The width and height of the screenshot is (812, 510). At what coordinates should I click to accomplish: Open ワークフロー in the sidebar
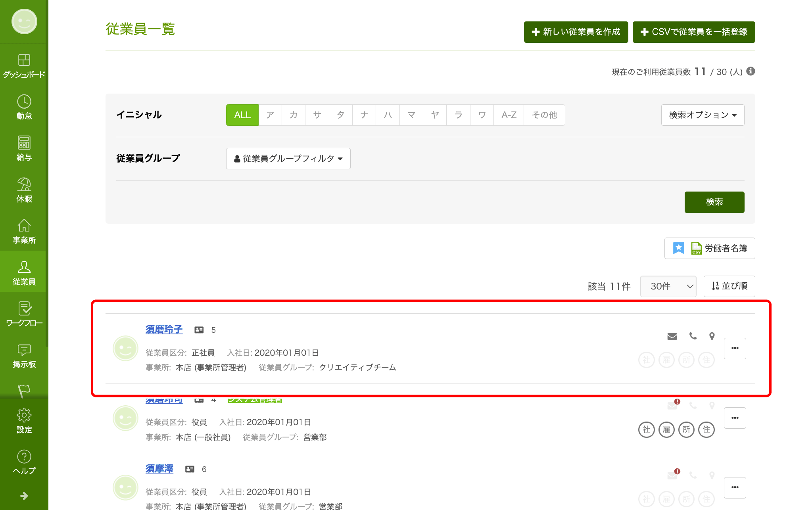[x=24, y=314]
